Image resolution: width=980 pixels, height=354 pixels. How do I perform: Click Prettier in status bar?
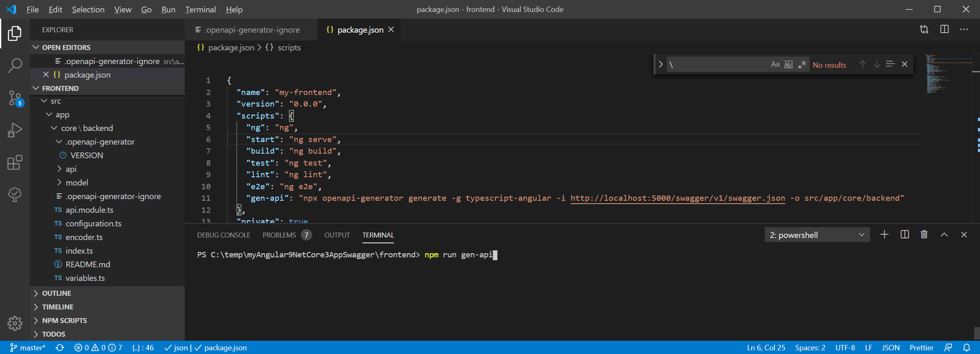(921, 348)
